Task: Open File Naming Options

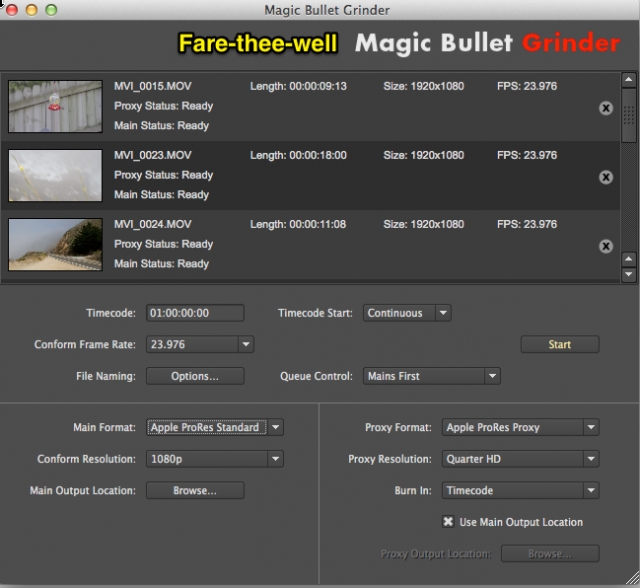Action: tap(195, 376)
